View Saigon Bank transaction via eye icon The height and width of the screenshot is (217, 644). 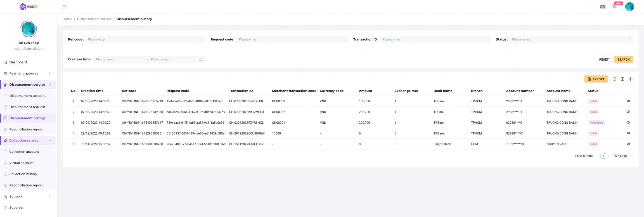tap(628, 144)
